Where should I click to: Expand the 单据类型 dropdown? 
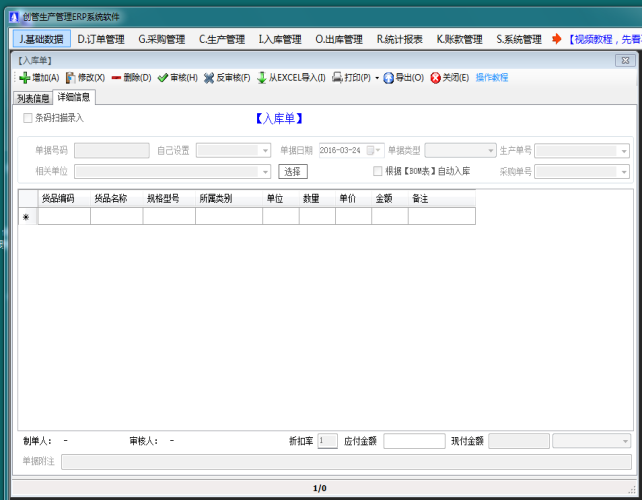tap(489, 151)
